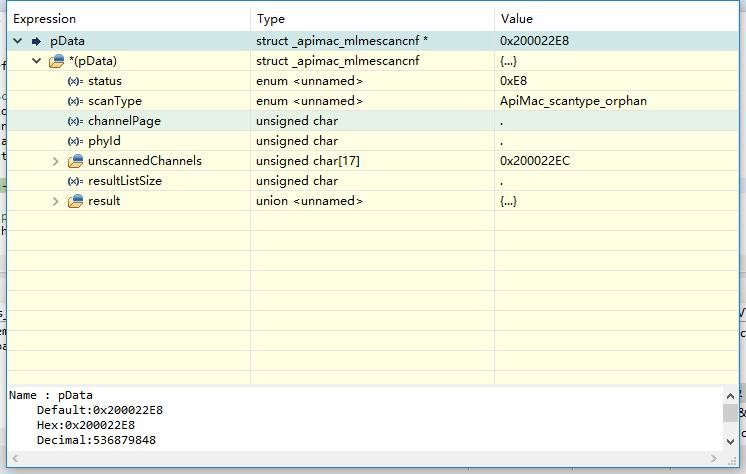Viewport: 746px width, 474px height.
Task: Click the type struct _apimac_mlmescancnf *
Action: click(342, 41)
